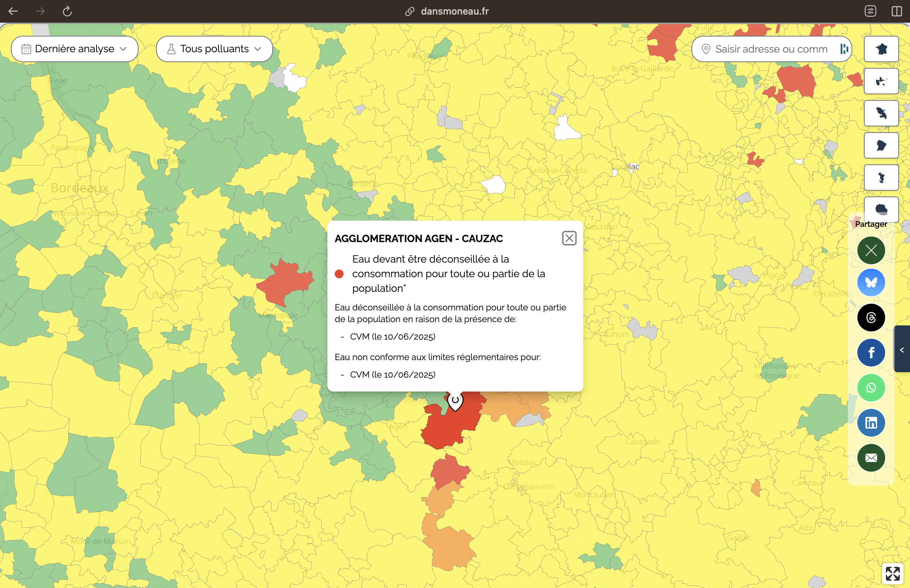The image size is (910, 588).
Task: Share via WhatsApp
Action: point(871,387)
